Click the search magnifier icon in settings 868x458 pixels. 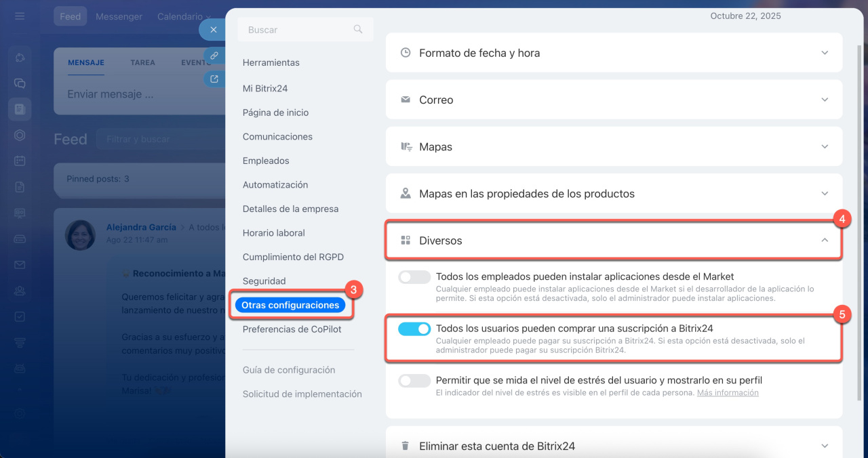click(x=358, y=29)
